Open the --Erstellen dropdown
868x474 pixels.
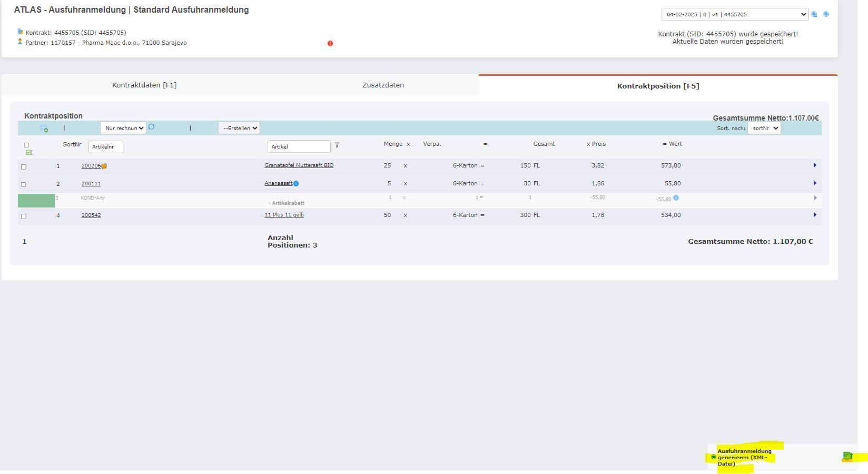(x=239, y=128)
